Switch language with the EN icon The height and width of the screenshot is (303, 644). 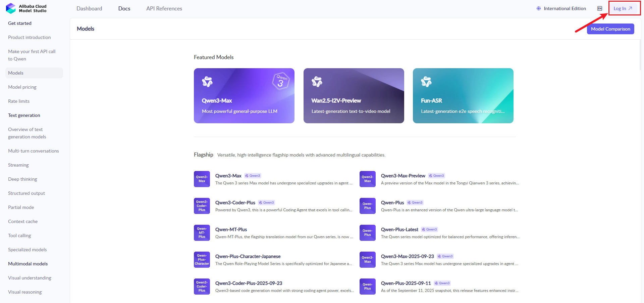click(600, 8)
